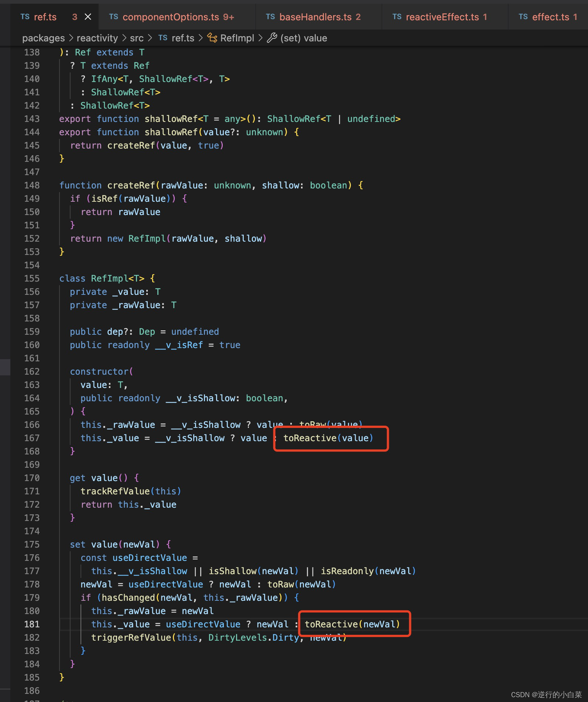Screen dimensions: 588x702
Task: Click 'toReactive(value)' on line 167
Action: (328, 438)
